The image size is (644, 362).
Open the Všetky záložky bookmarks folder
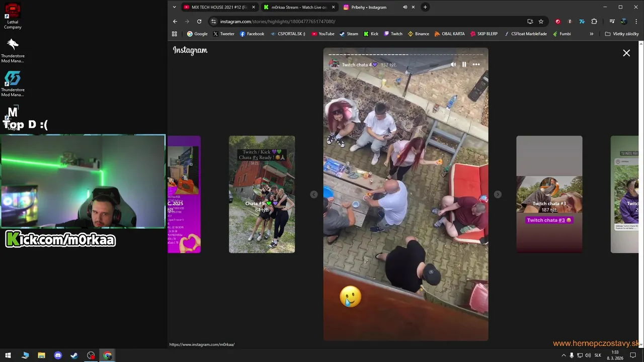coord(622,34)
